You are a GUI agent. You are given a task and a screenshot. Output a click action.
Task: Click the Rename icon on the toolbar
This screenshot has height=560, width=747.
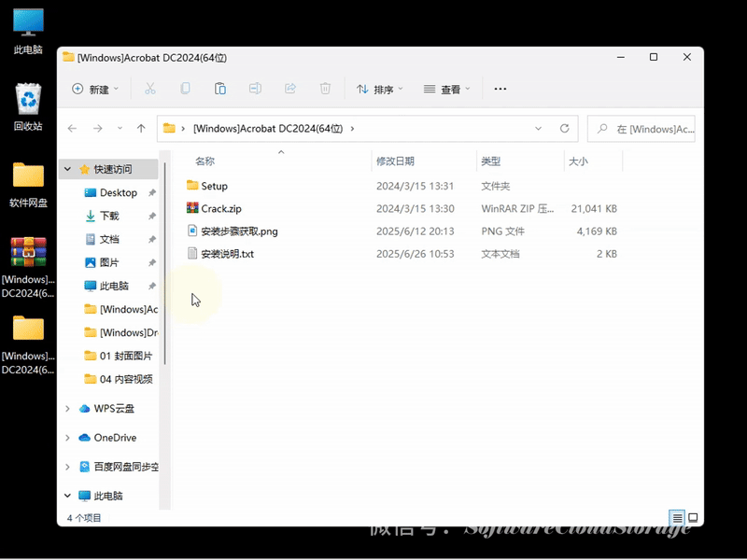point(255,88)
